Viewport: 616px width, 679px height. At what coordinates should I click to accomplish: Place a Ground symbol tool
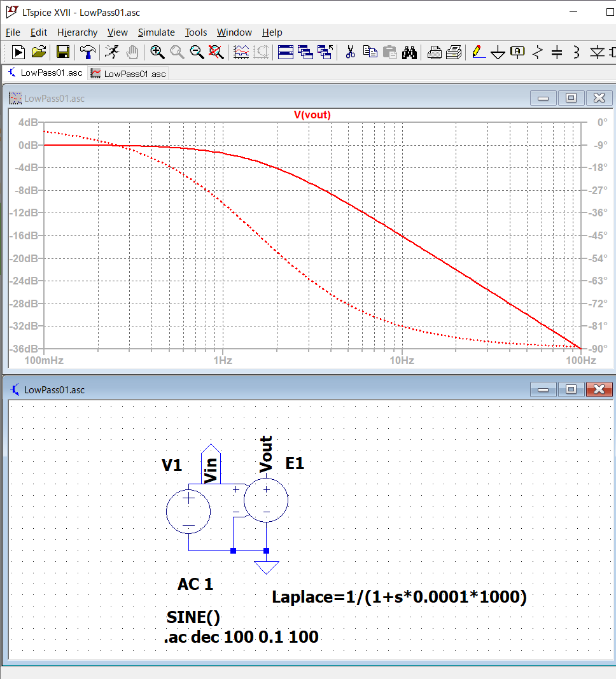pyautogui.click(x=498, y=52)
